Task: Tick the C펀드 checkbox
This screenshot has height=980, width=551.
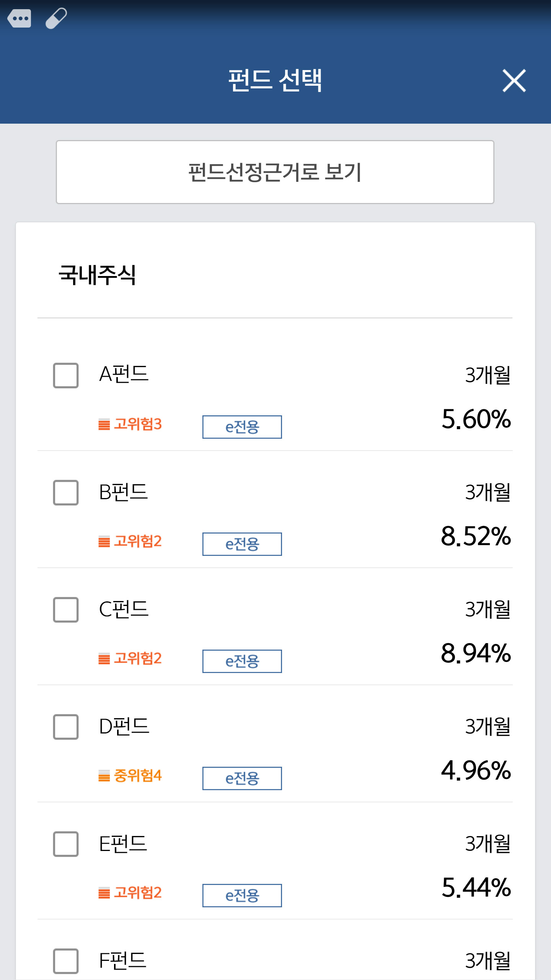Action: click(66, 610)
